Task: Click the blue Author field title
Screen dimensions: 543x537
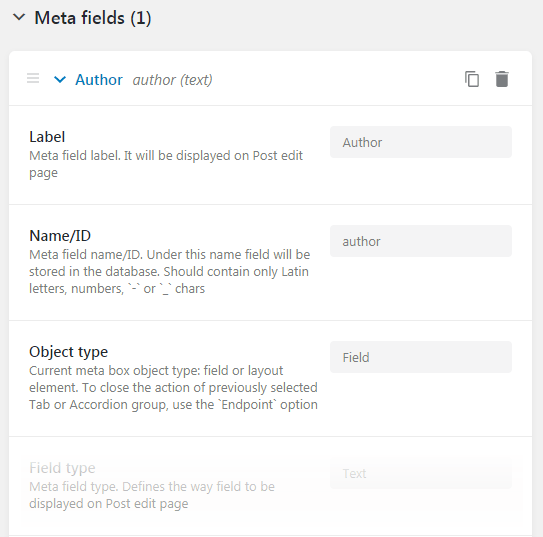Action: (x=99, y=80)
